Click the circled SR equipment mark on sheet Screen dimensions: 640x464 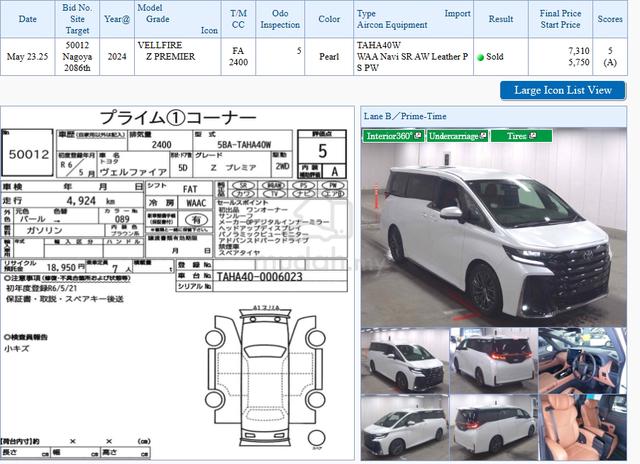click(243, 185)
